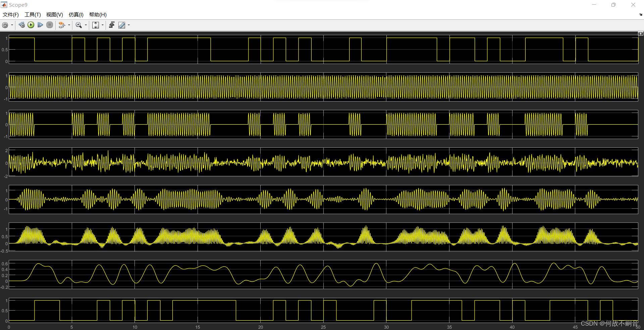Click the Step Forward icon
The image size is (644, 330).
click(40, 25)
